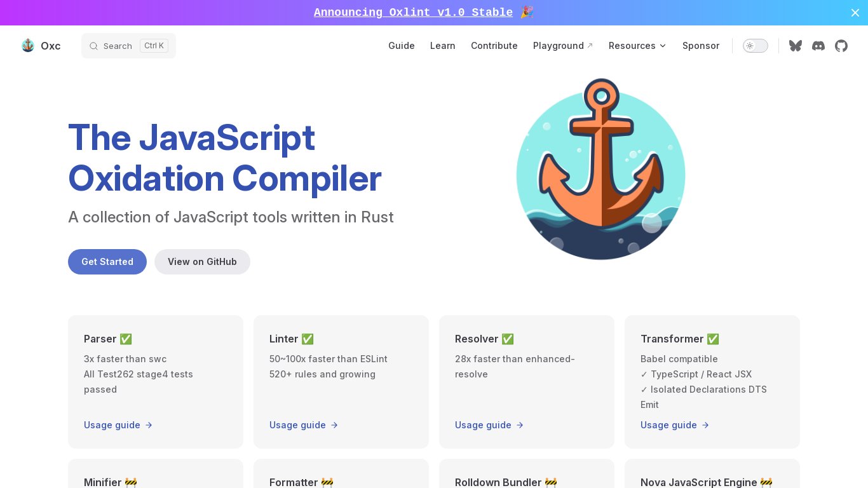This screenshot has width=868, height=488.
Task: Click the Ctrl K shortcut badge
Action: [x=154, y=46]
